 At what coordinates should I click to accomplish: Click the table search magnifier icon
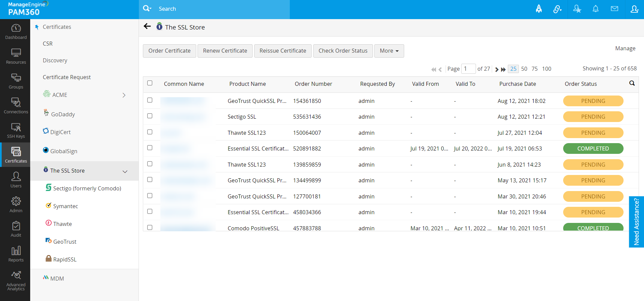(632, 83)
